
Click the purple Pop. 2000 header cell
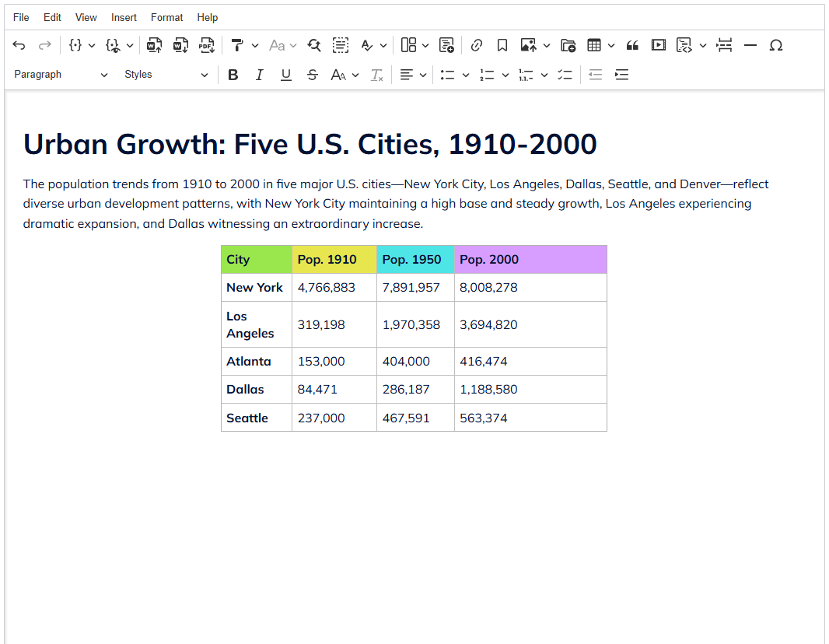530,260
